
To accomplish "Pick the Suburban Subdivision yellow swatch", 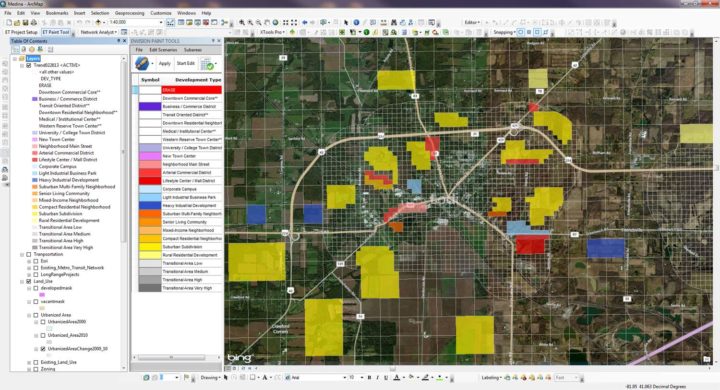I will [150, 247].
